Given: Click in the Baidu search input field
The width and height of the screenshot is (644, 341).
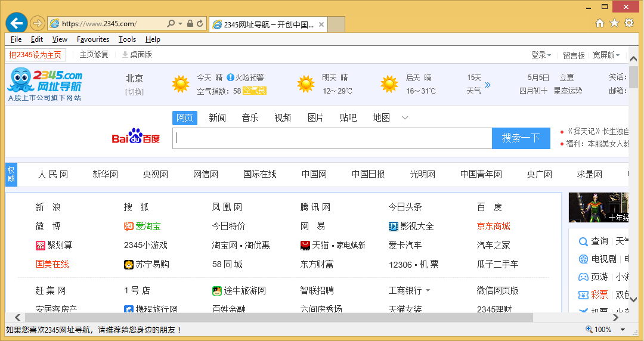Looking at the screenshot, I should pos(332,138).
